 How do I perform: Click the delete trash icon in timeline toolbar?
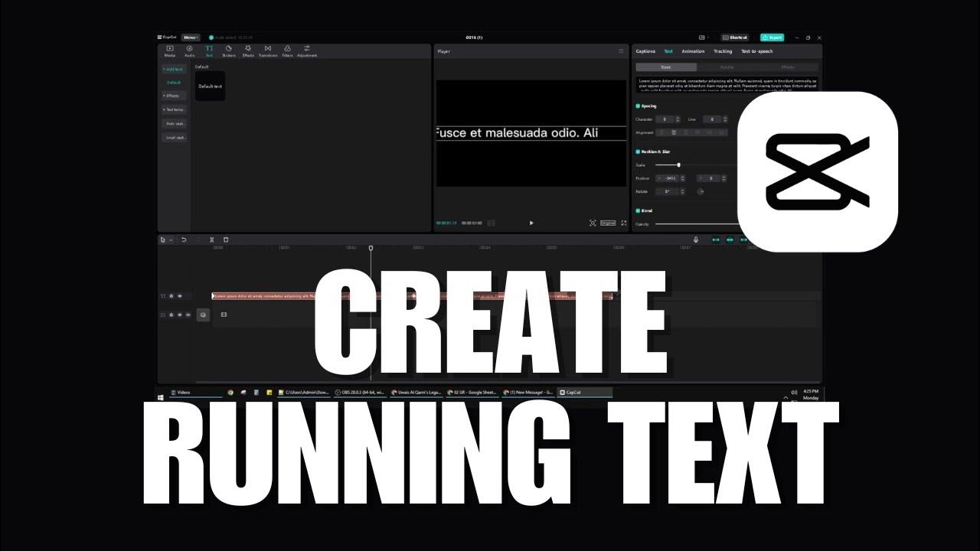click(226, 240)
